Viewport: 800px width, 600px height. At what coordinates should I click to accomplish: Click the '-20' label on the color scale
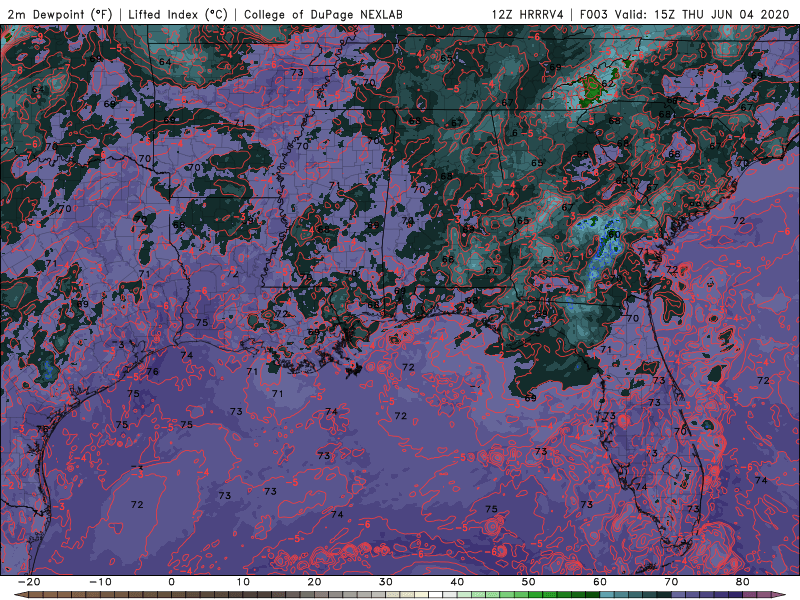point(29,582)
